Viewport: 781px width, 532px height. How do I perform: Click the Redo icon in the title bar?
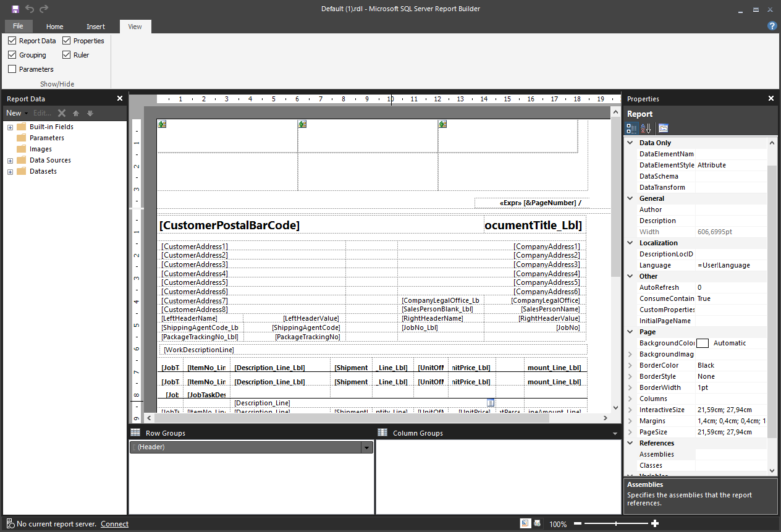tap(43, 9)
